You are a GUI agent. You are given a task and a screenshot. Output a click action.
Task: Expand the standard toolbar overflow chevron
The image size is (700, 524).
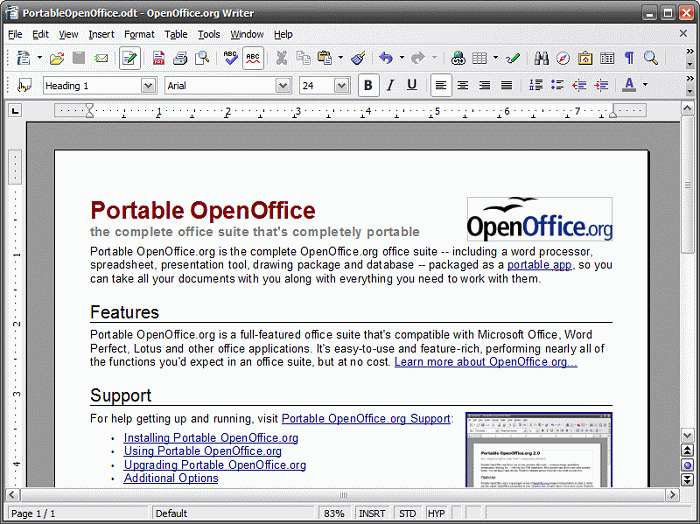pyautogui.click(x=690, y=52)
